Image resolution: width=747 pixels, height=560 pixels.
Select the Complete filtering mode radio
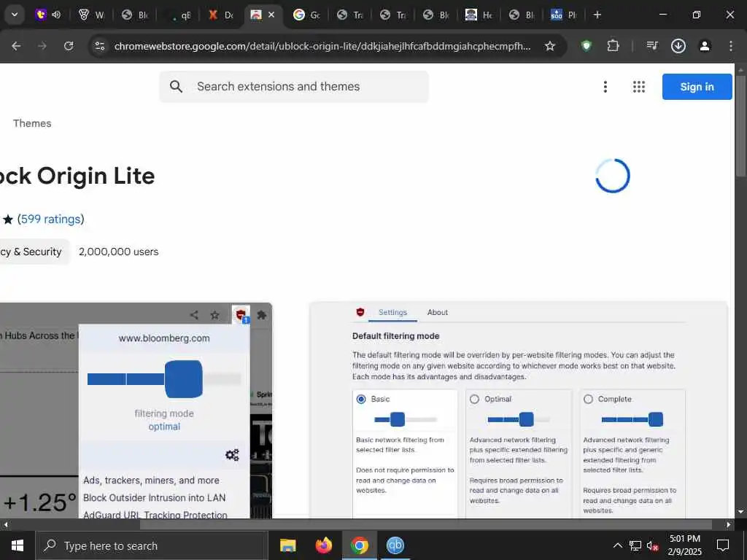(589, 399)
